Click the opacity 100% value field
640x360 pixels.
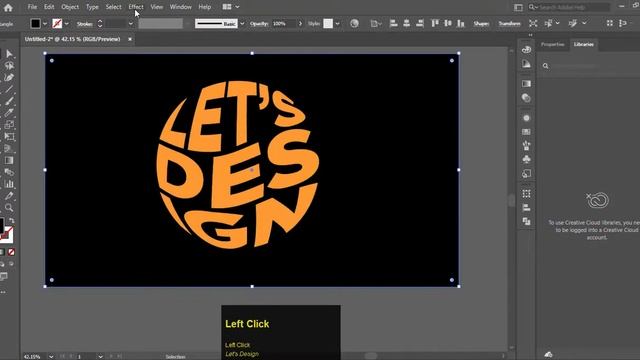(284, 24)
